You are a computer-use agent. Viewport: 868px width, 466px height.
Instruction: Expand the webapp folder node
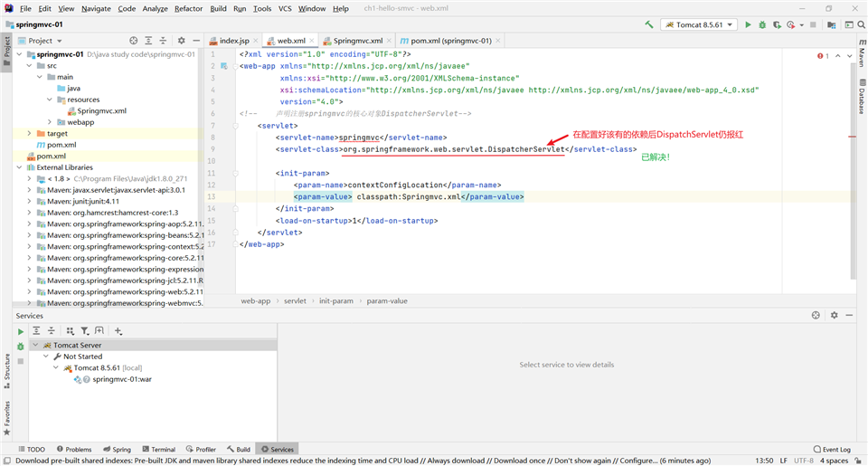coord(50,122)
